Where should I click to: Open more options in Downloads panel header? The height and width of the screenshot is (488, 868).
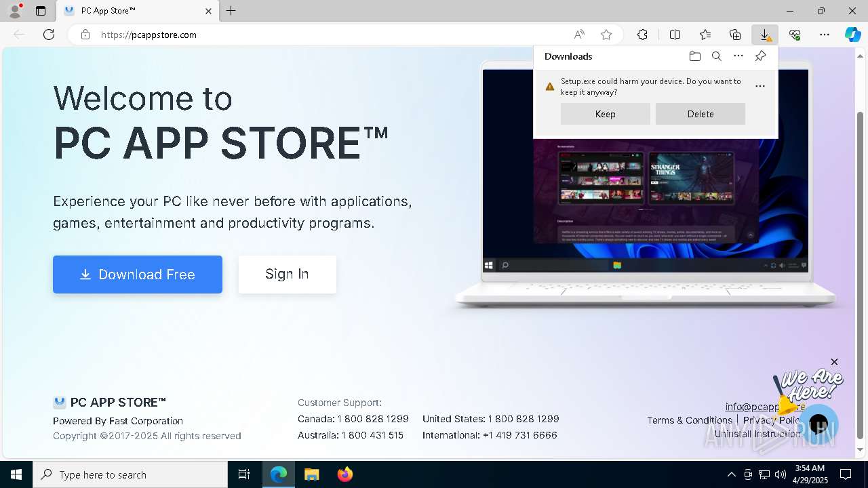[738, 56]
